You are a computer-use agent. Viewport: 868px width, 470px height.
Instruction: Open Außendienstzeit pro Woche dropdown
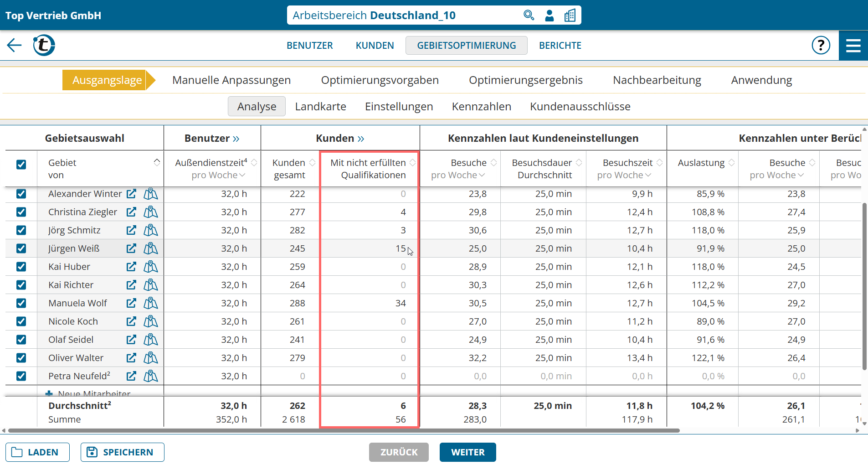coord(242,176)
